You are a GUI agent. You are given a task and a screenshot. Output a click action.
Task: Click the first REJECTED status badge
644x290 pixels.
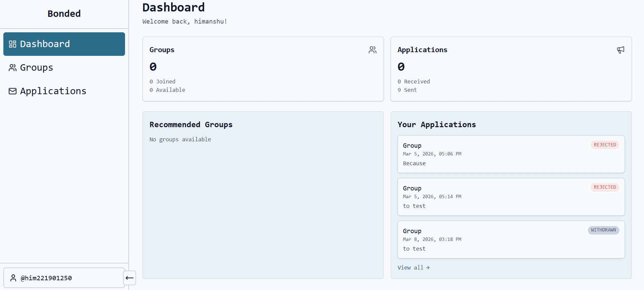tap(605, 145)
